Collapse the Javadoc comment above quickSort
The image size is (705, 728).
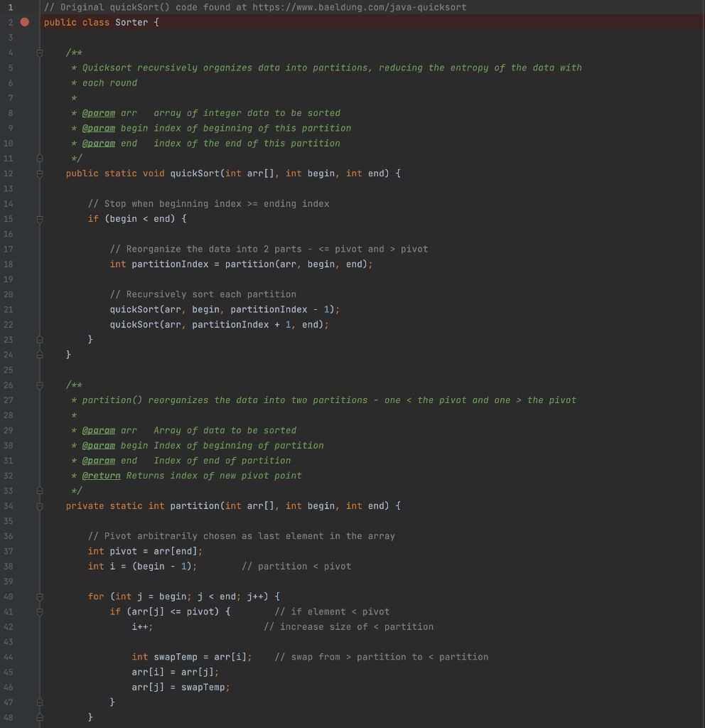(x=40, y=53)
